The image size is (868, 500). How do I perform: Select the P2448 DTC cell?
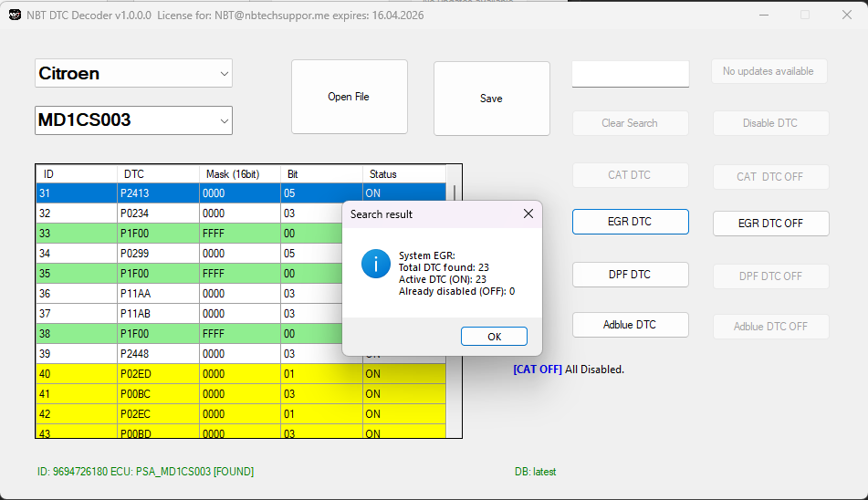tap(158, 353)
